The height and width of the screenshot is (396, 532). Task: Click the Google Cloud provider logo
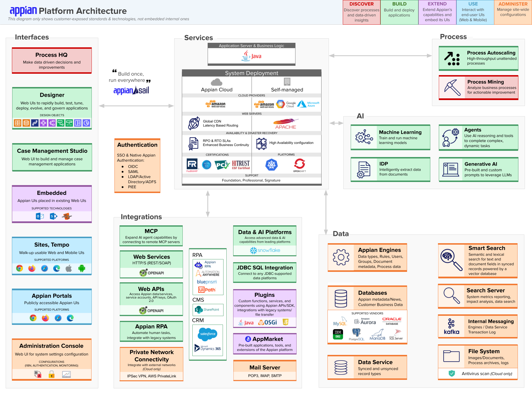coord(286,104)
